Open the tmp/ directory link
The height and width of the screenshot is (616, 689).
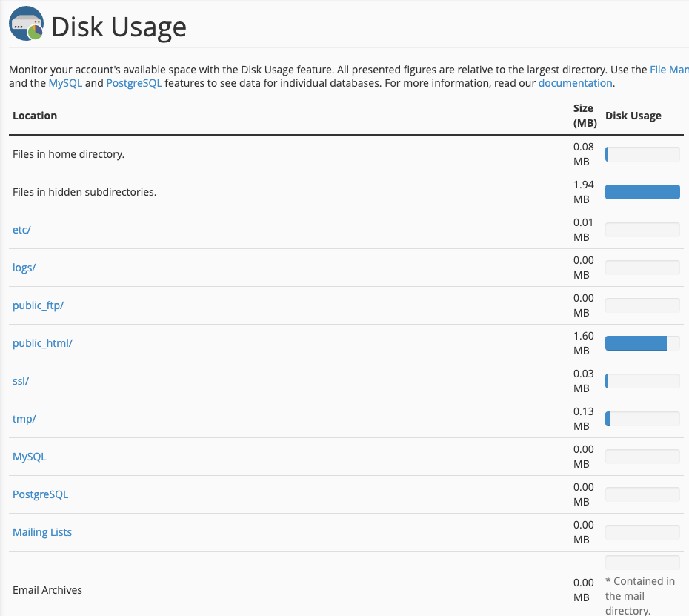click(x=24, y=419)
